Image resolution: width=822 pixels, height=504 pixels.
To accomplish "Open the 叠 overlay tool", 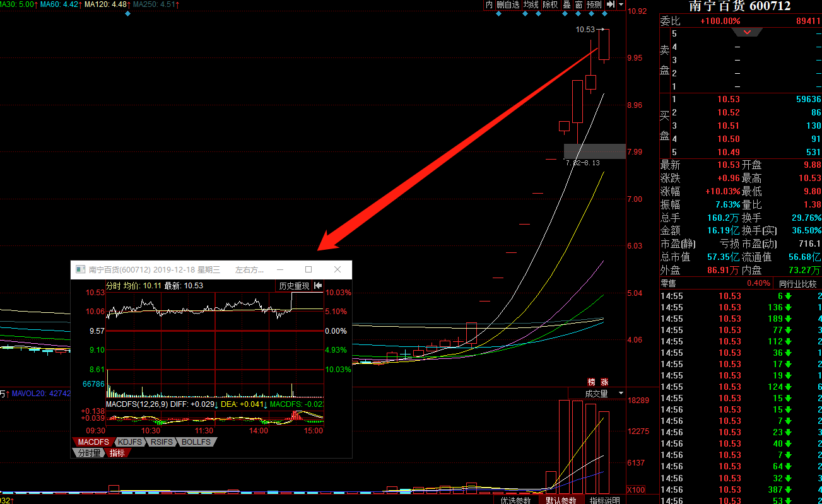I will tap(567, 4).
